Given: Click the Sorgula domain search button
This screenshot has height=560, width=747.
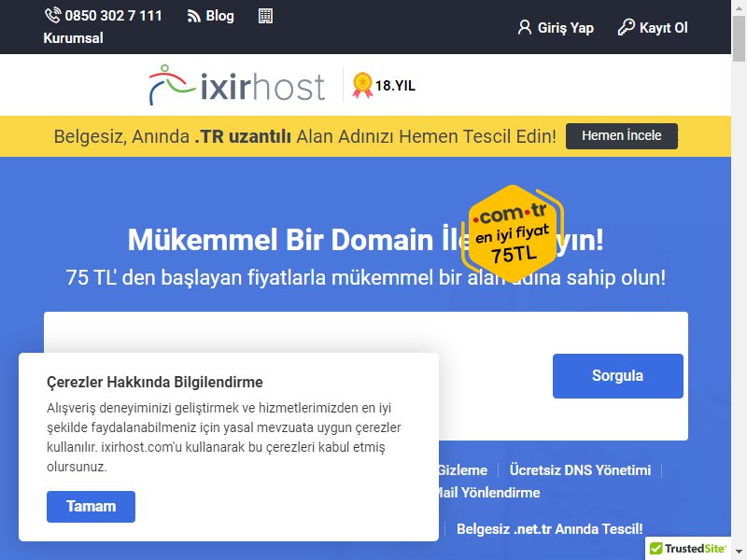Looking at the screenshot, I should pos(618,376).
